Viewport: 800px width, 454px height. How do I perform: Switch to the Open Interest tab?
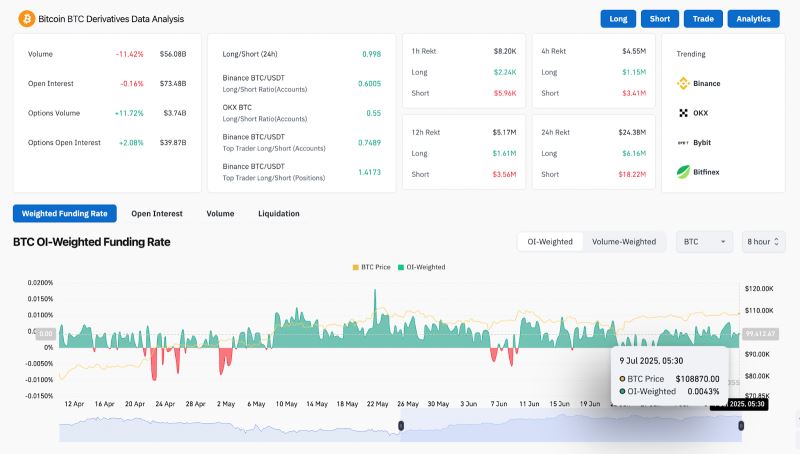pos(156,213)
